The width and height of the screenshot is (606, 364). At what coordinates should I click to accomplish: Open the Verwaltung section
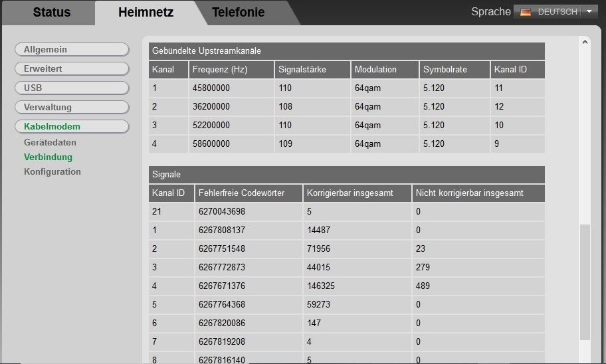[x=72, y=108]
